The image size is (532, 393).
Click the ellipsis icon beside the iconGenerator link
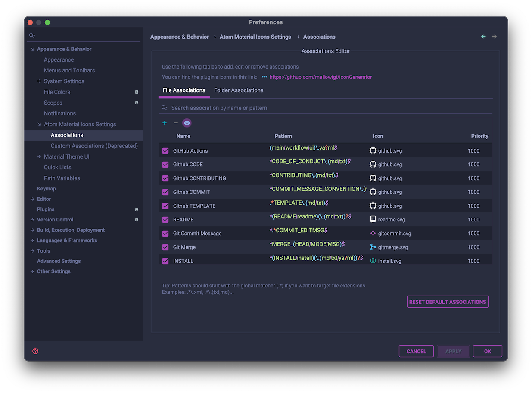[x=265, y=77]
